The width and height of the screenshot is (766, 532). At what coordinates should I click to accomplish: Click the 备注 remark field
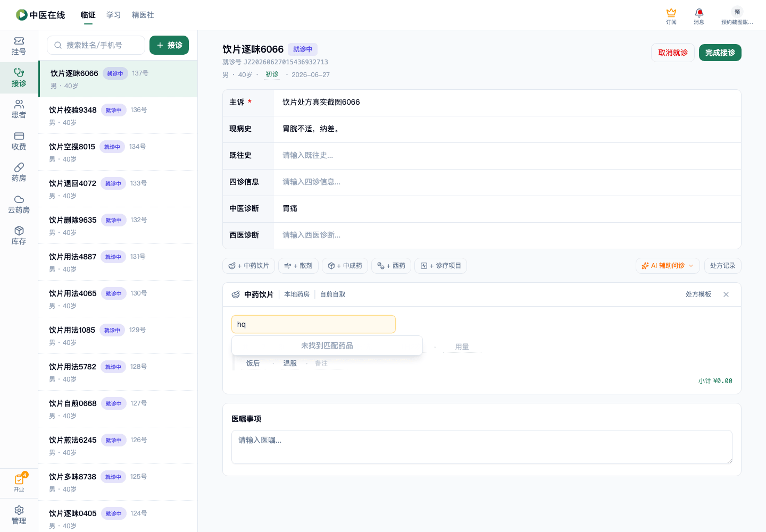coord(329,364)
